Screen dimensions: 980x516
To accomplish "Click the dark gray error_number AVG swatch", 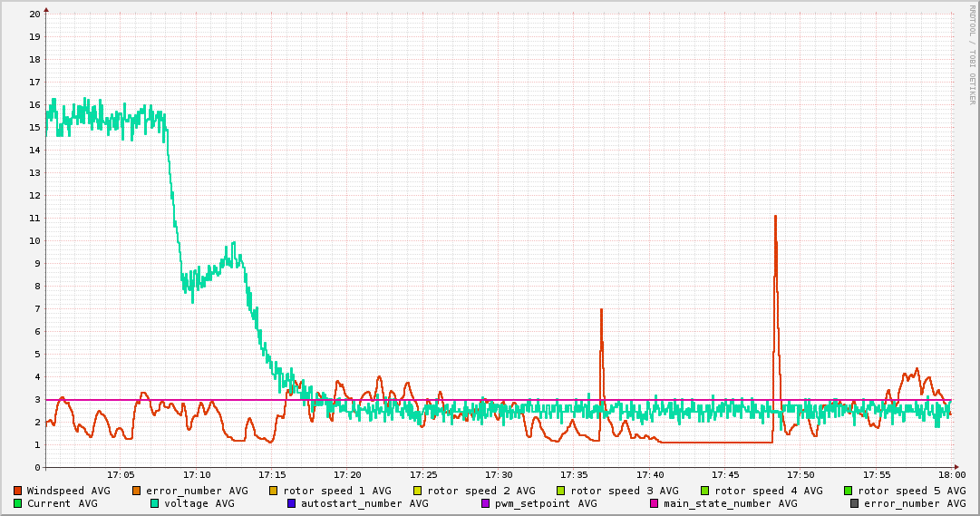I will click(854, 503).
